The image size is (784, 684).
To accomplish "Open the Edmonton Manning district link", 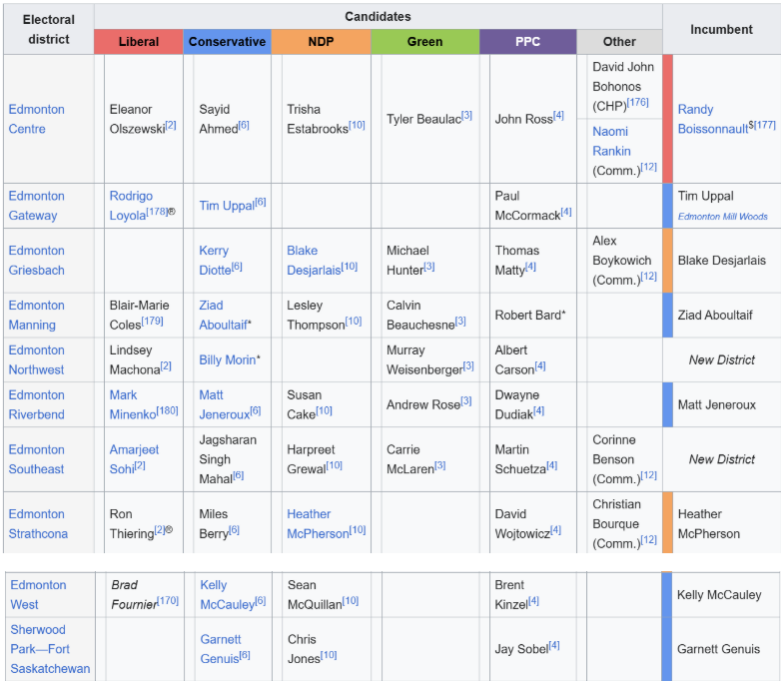I will 37,315.
